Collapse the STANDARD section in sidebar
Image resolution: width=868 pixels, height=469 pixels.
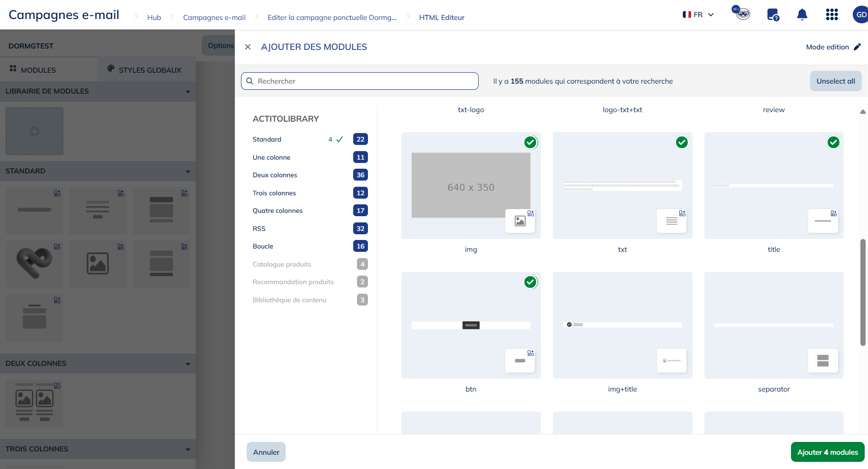point(188,171)
